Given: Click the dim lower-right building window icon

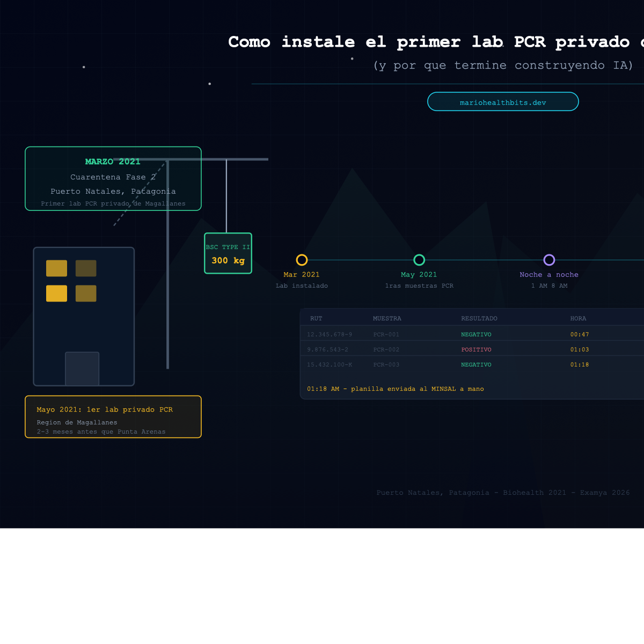Looking at the screenshot, I should point(87,294).
